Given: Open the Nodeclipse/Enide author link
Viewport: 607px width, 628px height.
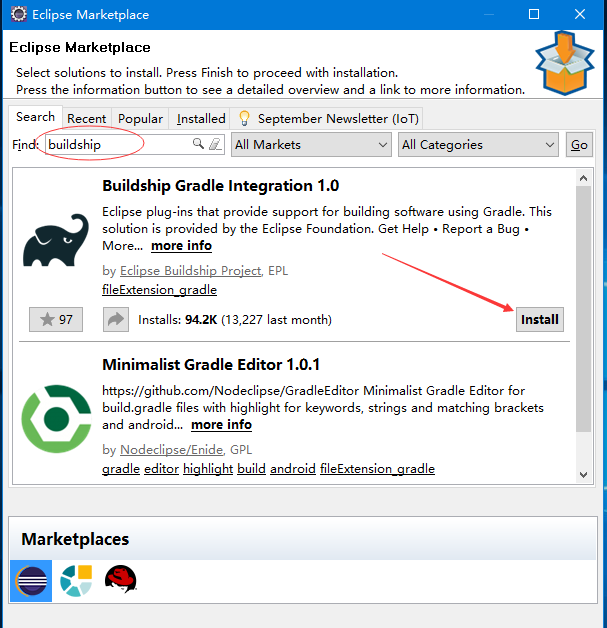Looking at the screenshot, I should (x=171, y=450).
